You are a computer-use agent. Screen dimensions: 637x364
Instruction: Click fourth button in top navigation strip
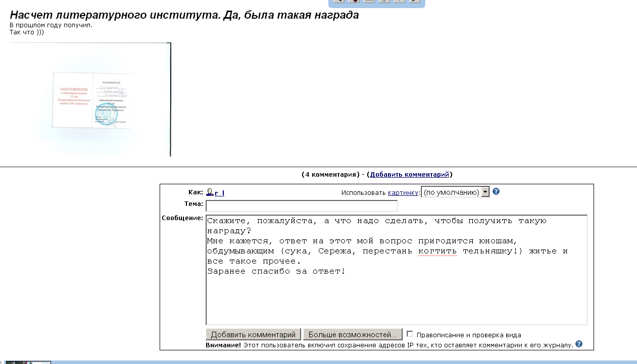coord(384,1)
